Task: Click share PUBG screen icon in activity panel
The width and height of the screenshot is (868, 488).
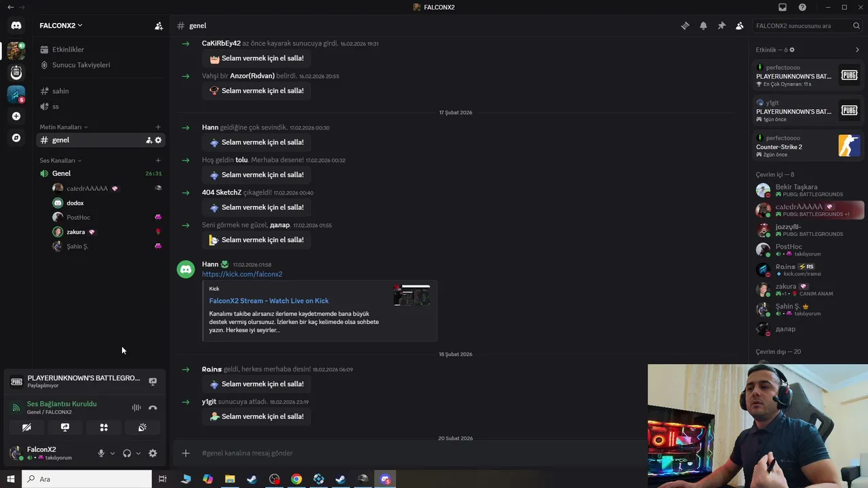Action: [153, 382]
